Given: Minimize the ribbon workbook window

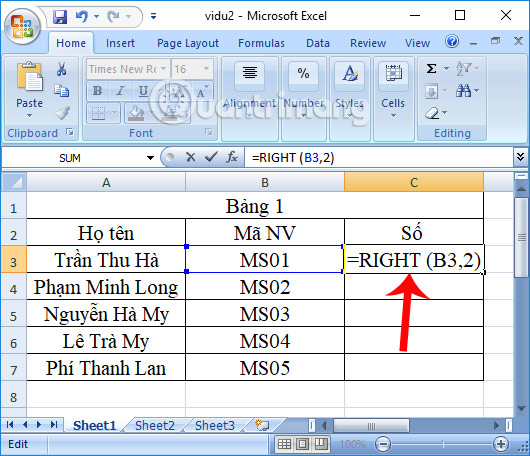Looking at the screenshot, I should click(x=474, y=42).
